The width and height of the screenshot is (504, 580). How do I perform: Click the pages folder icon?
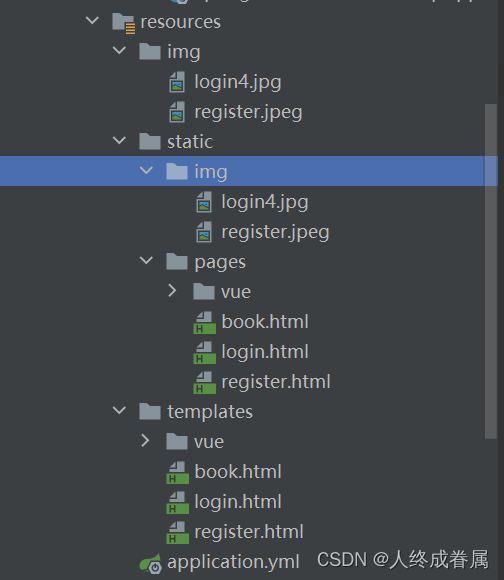click(177, 262)
